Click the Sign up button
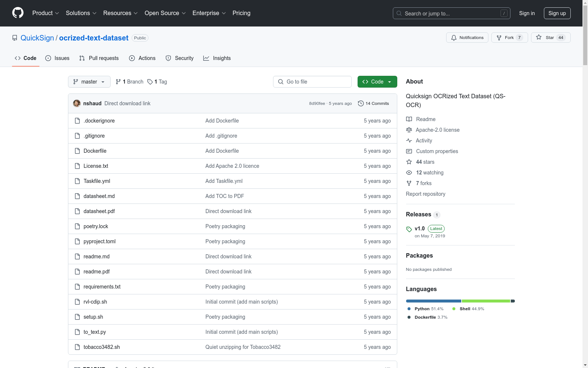 [x=557, y=13]
